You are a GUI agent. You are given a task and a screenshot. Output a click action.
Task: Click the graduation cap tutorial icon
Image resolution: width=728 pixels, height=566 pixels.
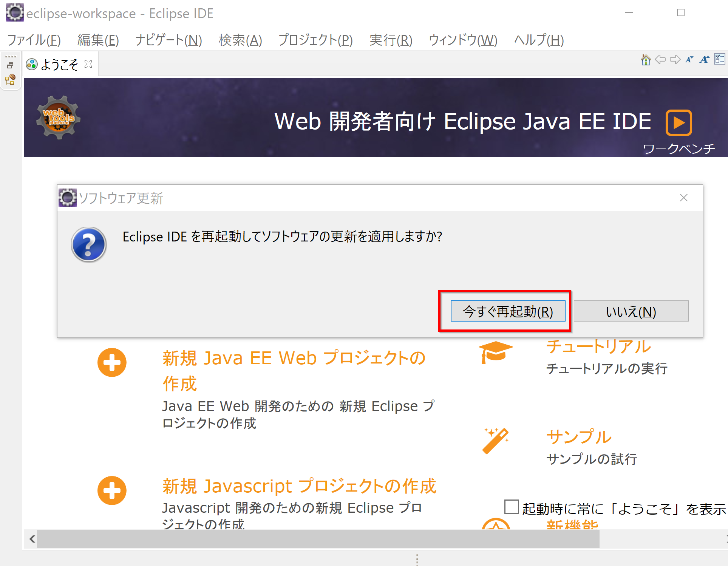[x=495, y=352]
